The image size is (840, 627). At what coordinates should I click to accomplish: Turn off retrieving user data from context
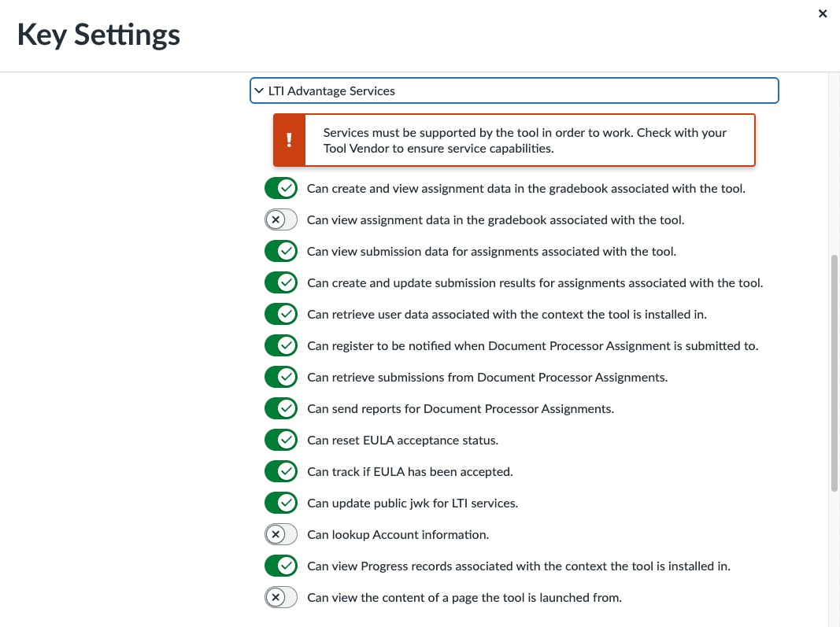click(x=281, y=314)
